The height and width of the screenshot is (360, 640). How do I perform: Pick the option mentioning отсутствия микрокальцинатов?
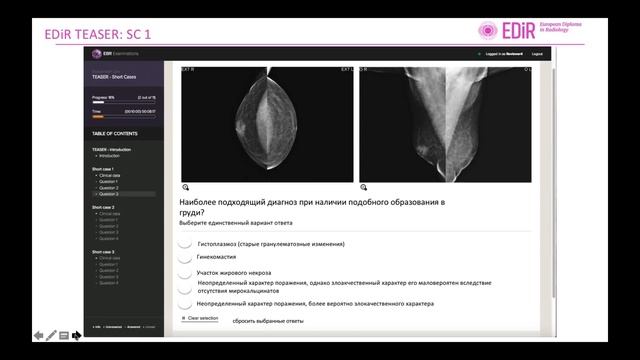point(185,289)
